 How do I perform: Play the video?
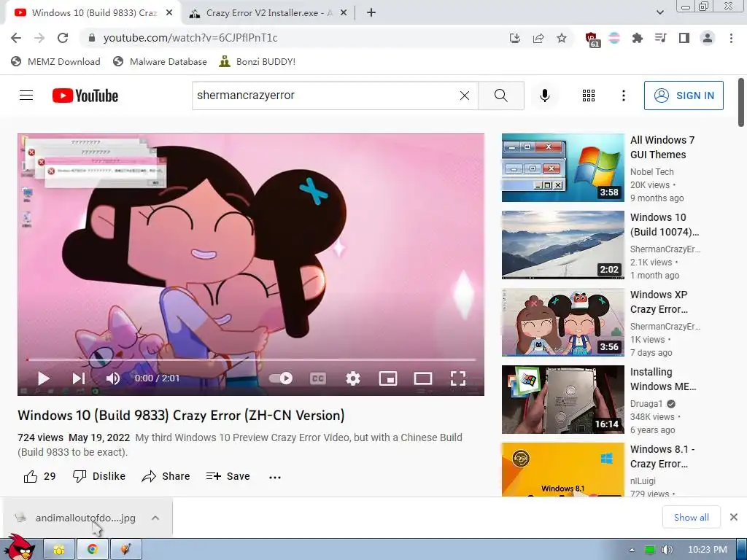click(43, 378)
